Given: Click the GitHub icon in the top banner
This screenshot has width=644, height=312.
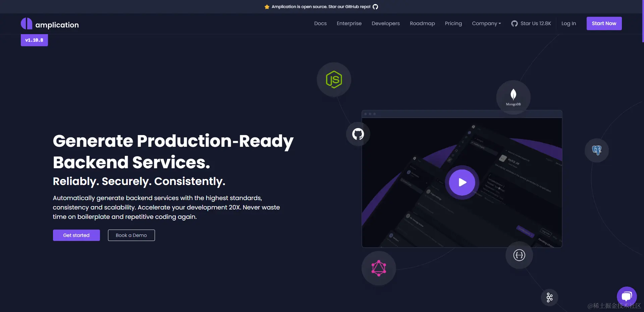Looking at the screenshot, I should coord(375,7).
